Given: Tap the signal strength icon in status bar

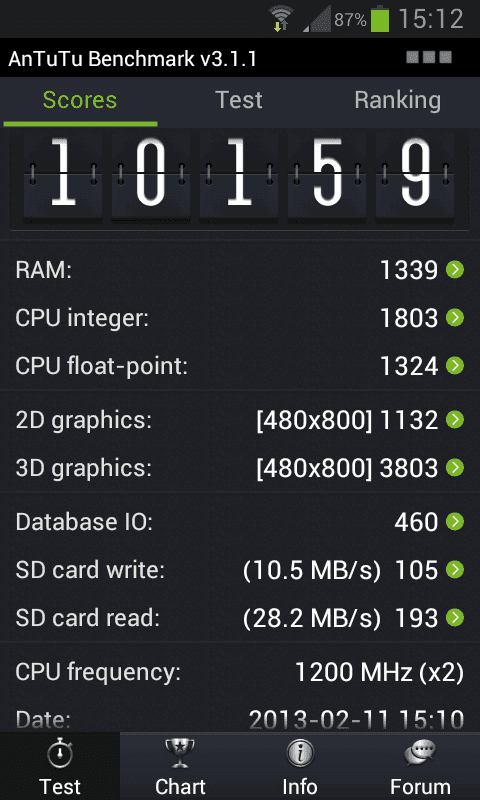Looking at the screenshot, I should tap(317, 20).
